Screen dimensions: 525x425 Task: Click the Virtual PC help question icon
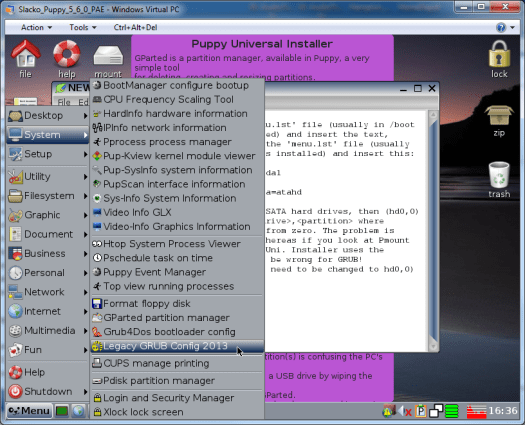501,27
